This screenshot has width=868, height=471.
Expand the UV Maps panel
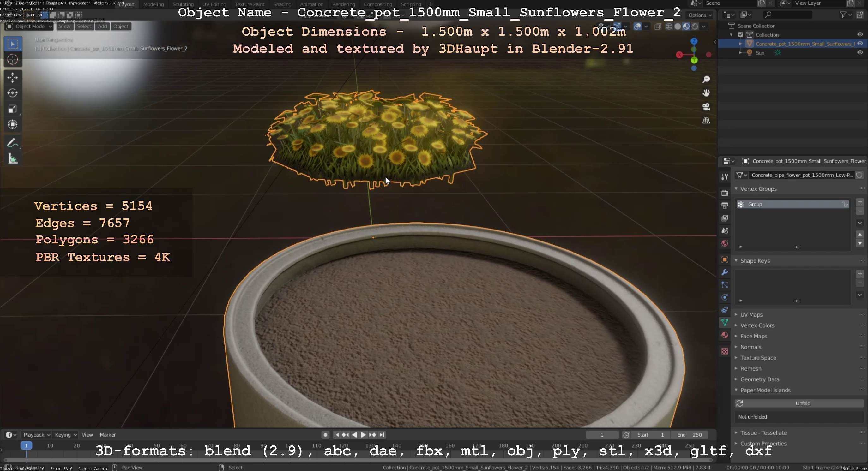751,314
